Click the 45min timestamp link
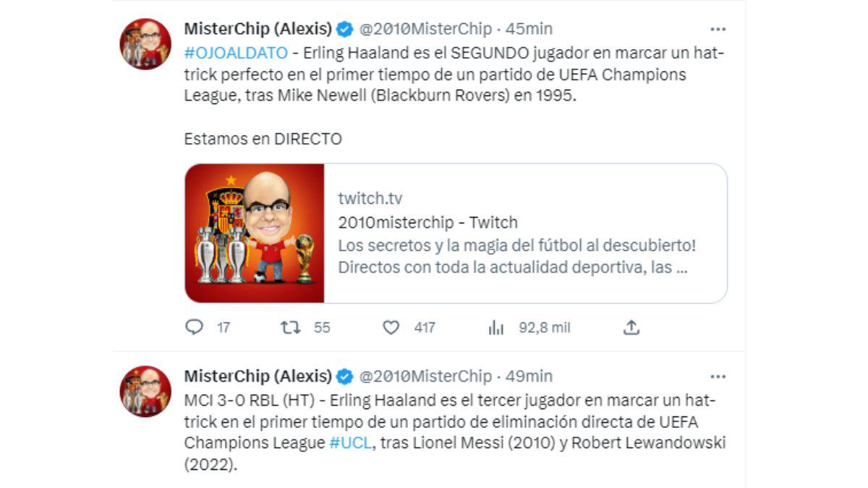 (x=531, y=28)
